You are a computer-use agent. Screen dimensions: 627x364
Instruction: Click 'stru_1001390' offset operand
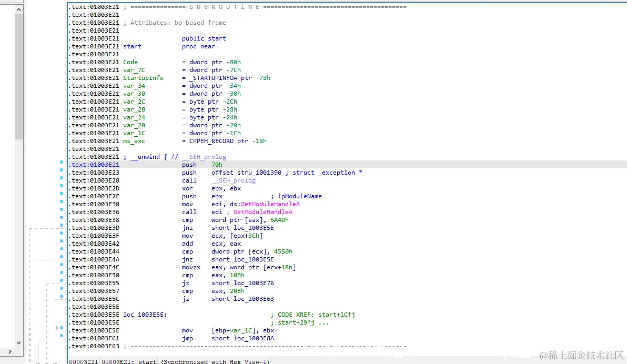point(259,173)
